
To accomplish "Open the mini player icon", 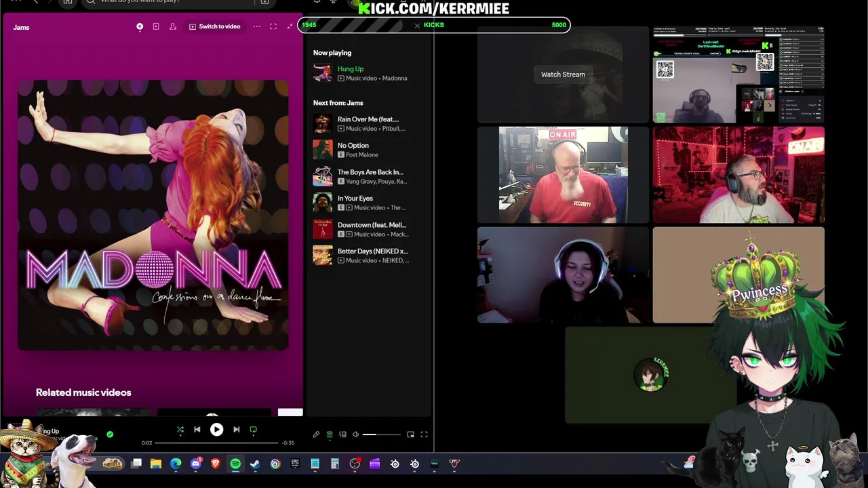I will pos(410,434).
